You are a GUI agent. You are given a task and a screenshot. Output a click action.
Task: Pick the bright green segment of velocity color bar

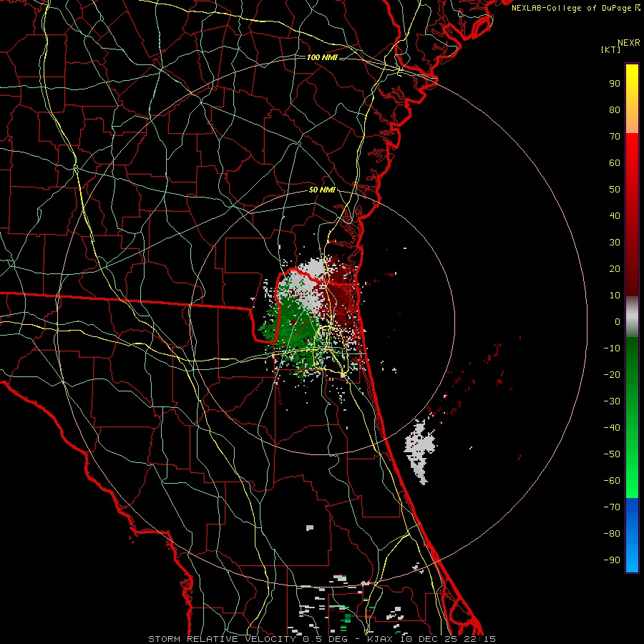[632, 472]
